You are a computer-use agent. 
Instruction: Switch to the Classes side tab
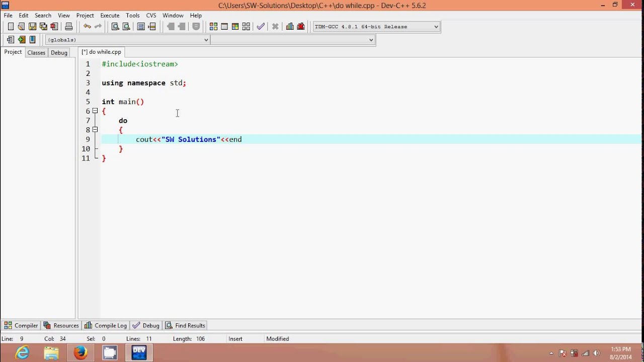(36, 52)
